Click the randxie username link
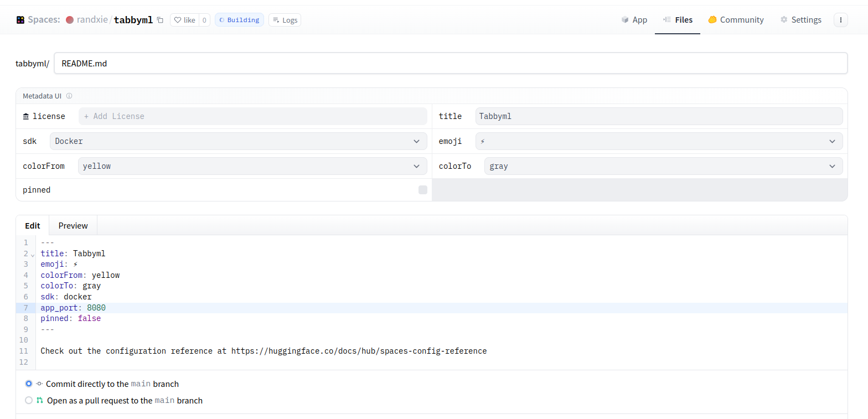Screen dimensions: 868x419 tap(92, 20)
